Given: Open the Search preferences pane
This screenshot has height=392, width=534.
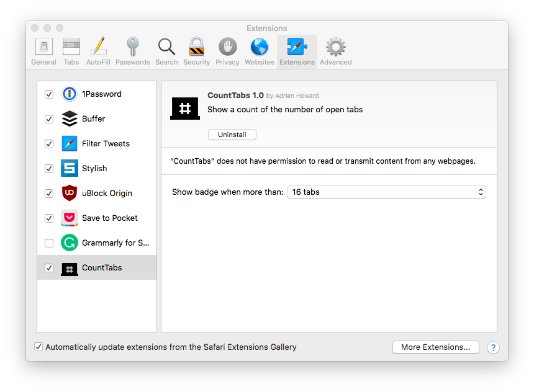Looking at the screenshot, I should (166, 51).
